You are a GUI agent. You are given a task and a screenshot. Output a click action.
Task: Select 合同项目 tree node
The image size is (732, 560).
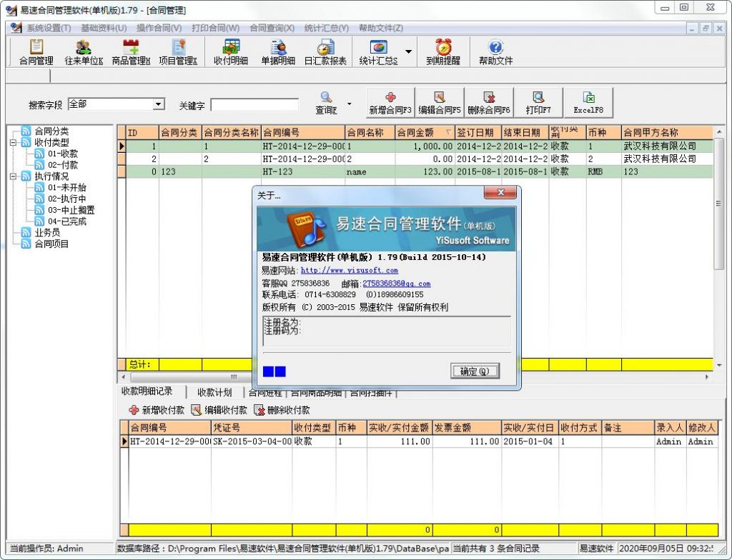51,244
